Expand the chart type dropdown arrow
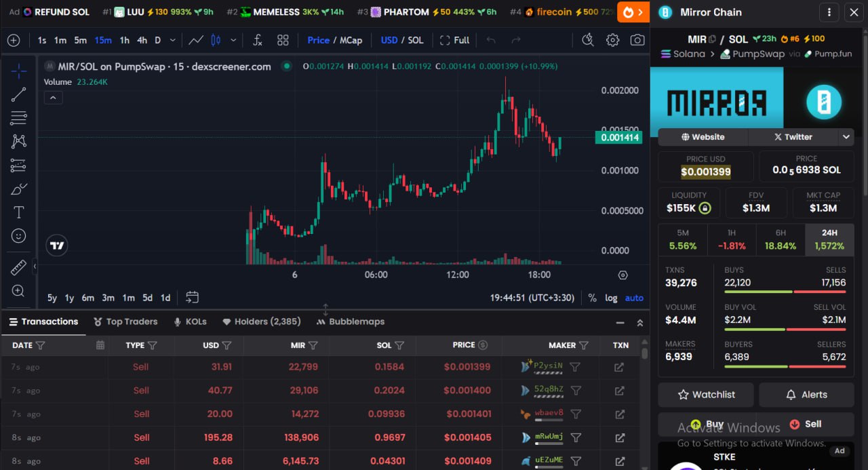 click(x=233, y=40)
